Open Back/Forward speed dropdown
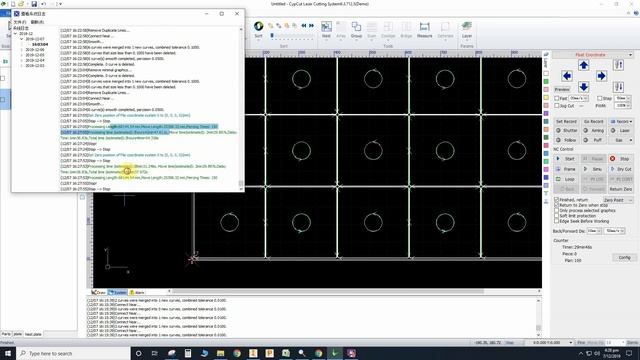640x360 pixels. (614, 231)
